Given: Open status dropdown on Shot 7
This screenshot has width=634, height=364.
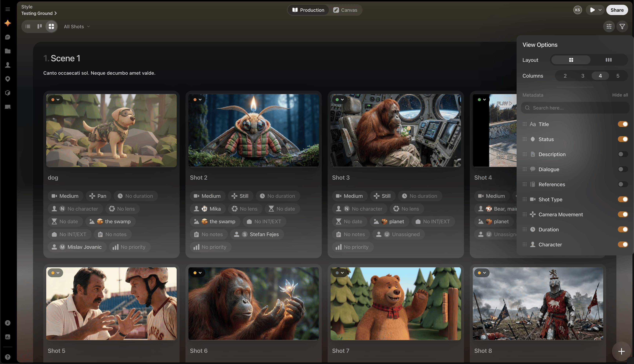Looking at the screenshot, I should tap(340, 273).
